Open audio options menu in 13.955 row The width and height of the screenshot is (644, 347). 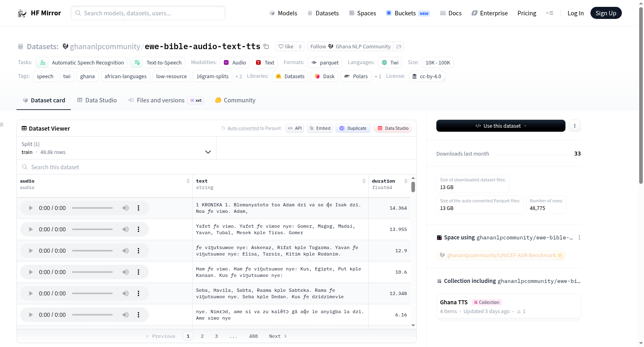click(x=138, y=229)
